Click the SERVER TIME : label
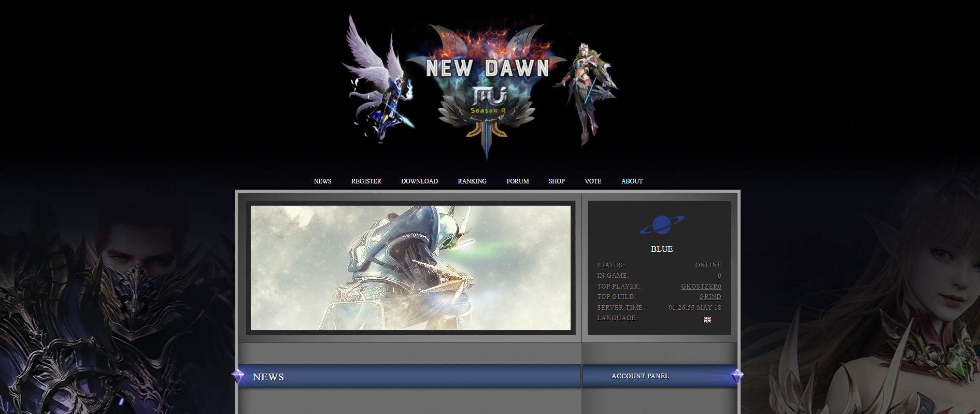 (x=622, y=307)
